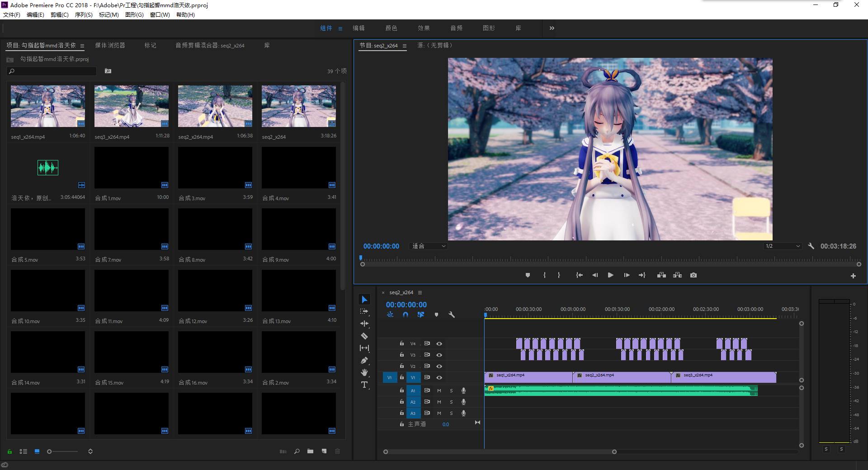Image resolution: width=868 pixels, height=470 pixels.
Task: Click program monitor time ruler playhead
Action: coord(361,258)
